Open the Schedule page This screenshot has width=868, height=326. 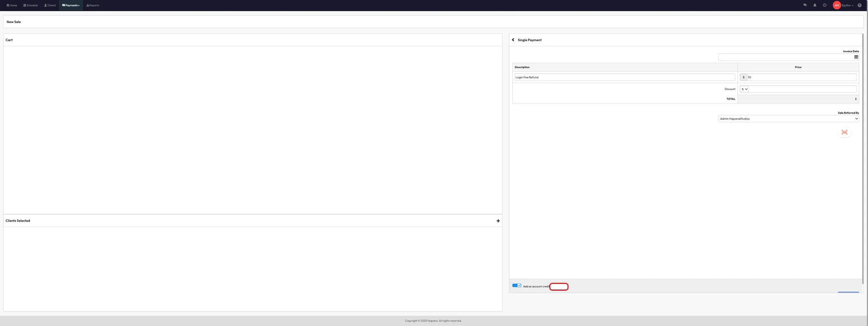pyautogui.click(x=31, y=6)
